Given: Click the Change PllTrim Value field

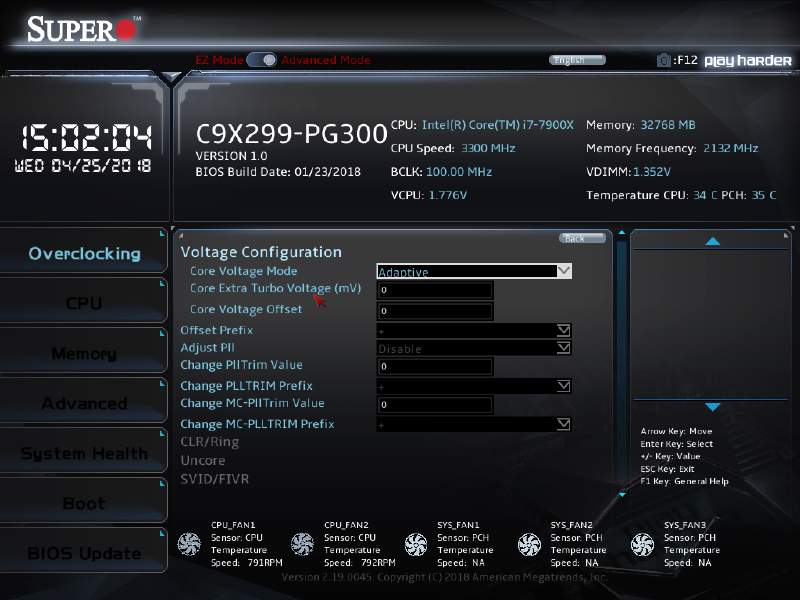Looking at the screenshot, I should [x=435, y=366].
